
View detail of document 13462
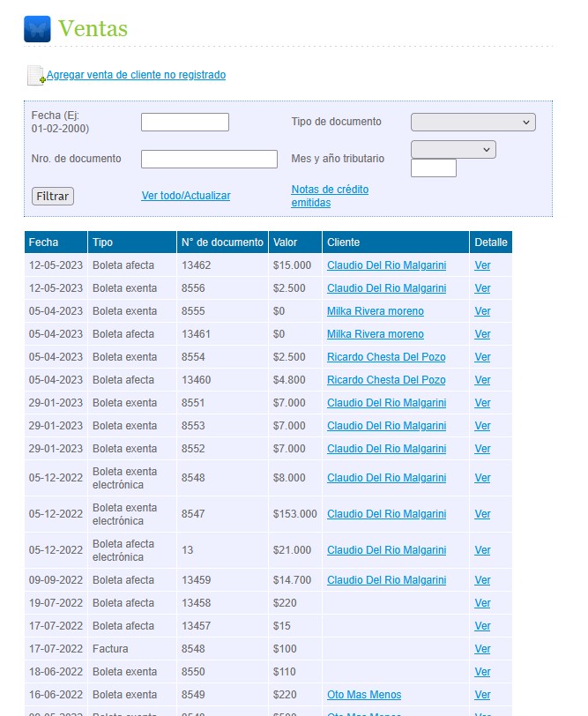pos(482,265)
